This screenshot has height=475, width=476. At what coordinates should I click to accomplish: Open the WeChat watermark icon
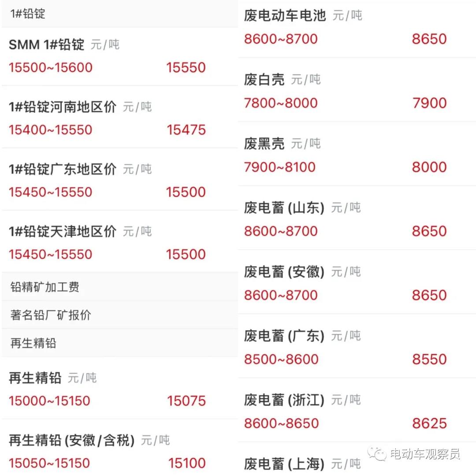(x=377, y=453)
